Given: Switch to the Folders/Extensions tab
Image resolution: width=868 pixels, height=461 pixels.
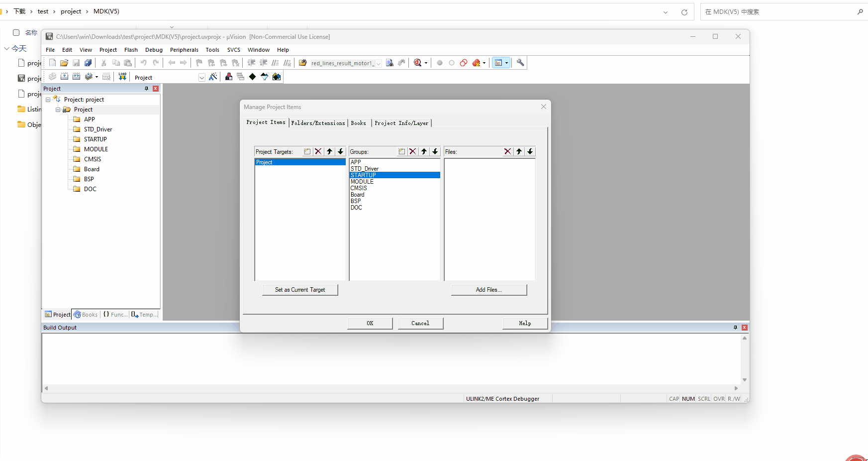Looking at the screenshot, I should pyautogui.click(x=318, y=123).
